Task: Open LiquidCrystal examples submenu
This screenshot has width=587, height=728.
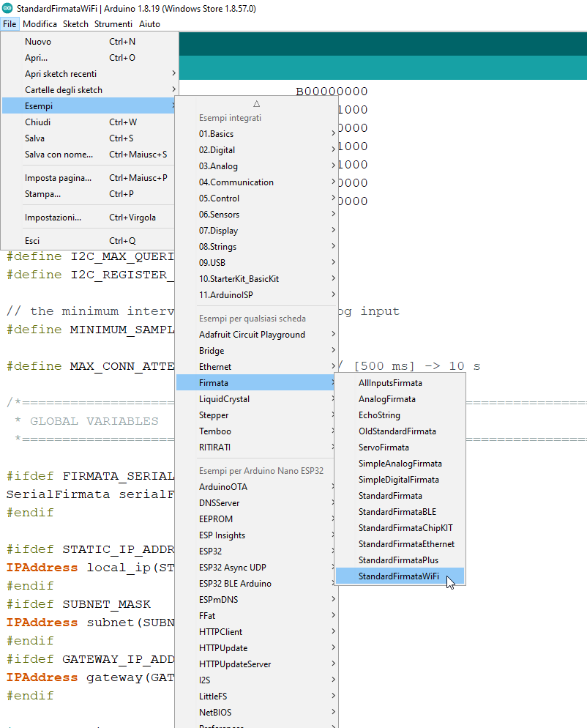Action: click(257, 399)
